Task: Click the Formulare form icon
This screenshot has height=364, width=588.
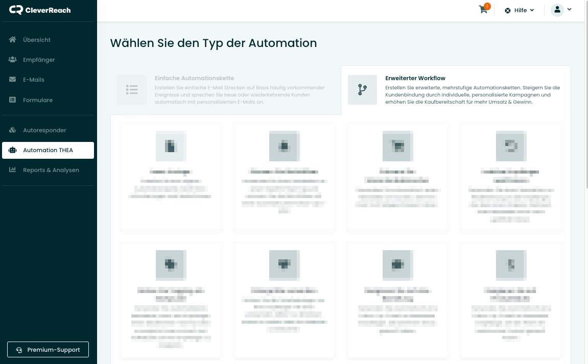Action: pyautogui.click(x=13, y=100)
